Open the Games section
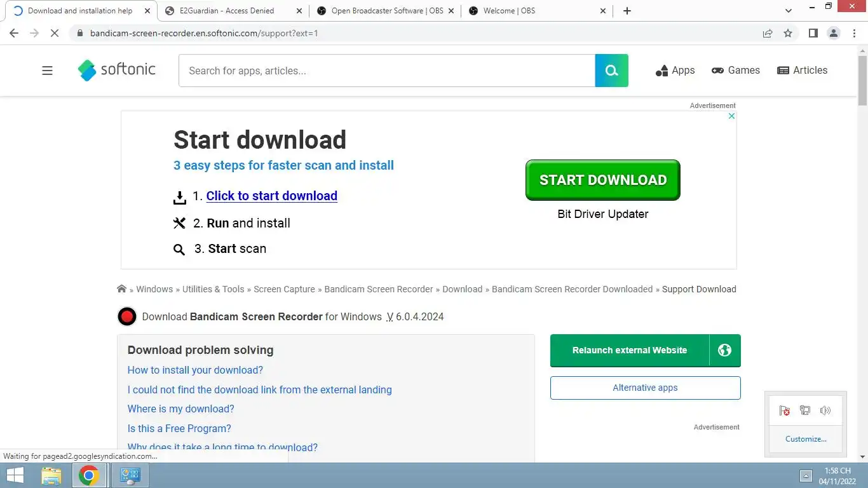 [x=736, y=71]
